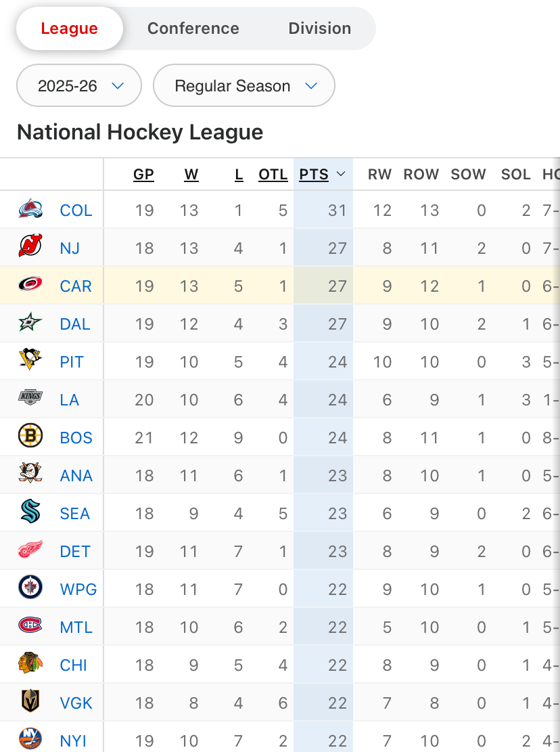The width and height of the screenshot is (560, 752).
Task: Sort table by OTL column header
Action: tap(273, 175)
